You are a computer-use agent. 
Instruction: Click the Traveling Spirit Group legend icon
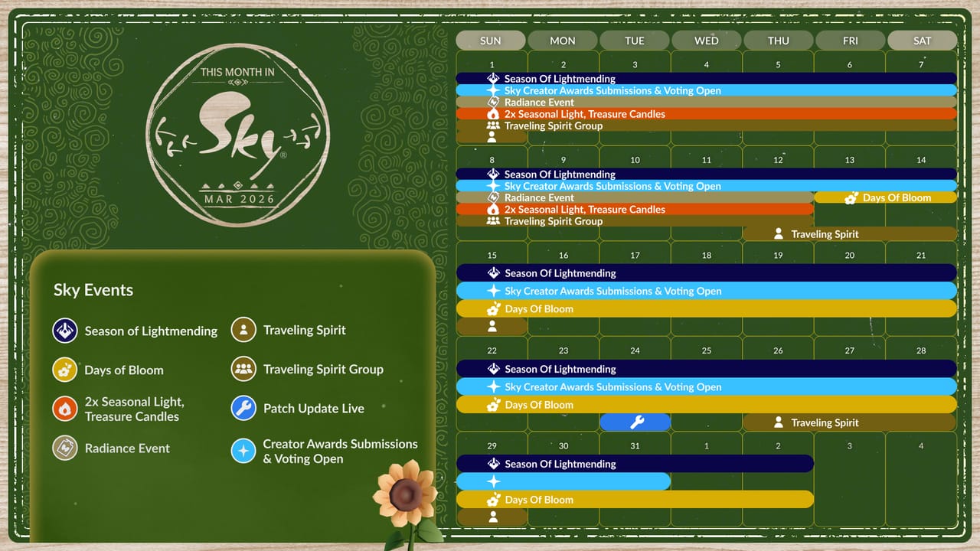point(243,369)
